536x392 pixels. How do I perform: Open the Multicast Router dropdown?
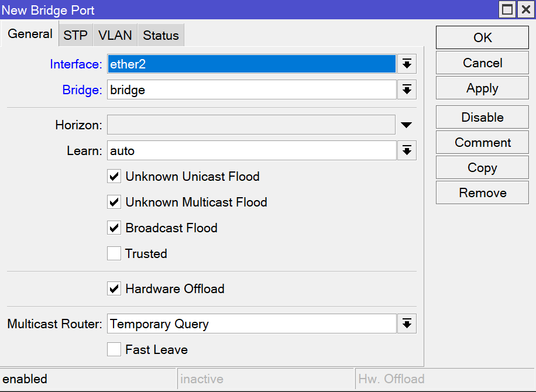(x=407, y=324)
